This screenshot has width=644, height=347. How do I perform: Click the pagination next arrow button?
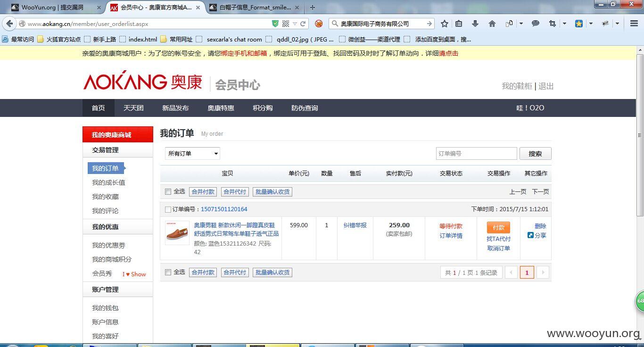tap(543, 273)
